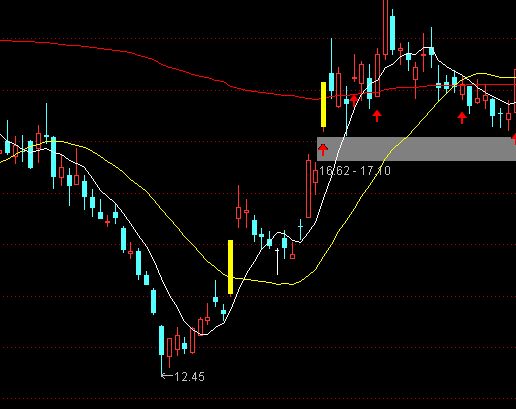Click the partial red arrow at right edge

coord(514,138)
